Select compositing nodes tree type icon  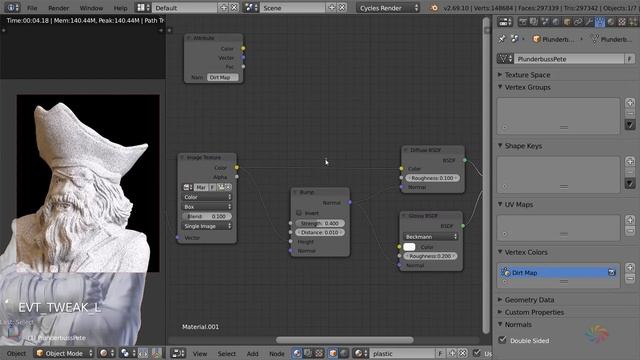pos(308,353)
